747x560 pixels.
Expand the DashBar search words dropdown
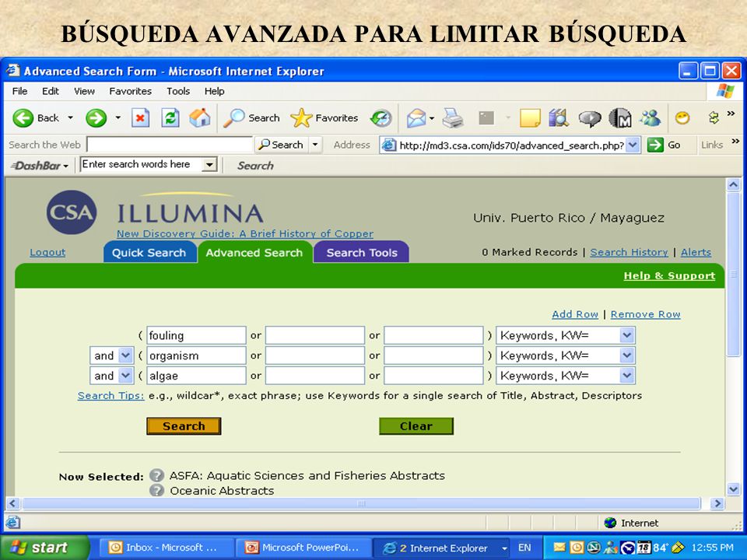pyautogui.click(x=209, y=165)
